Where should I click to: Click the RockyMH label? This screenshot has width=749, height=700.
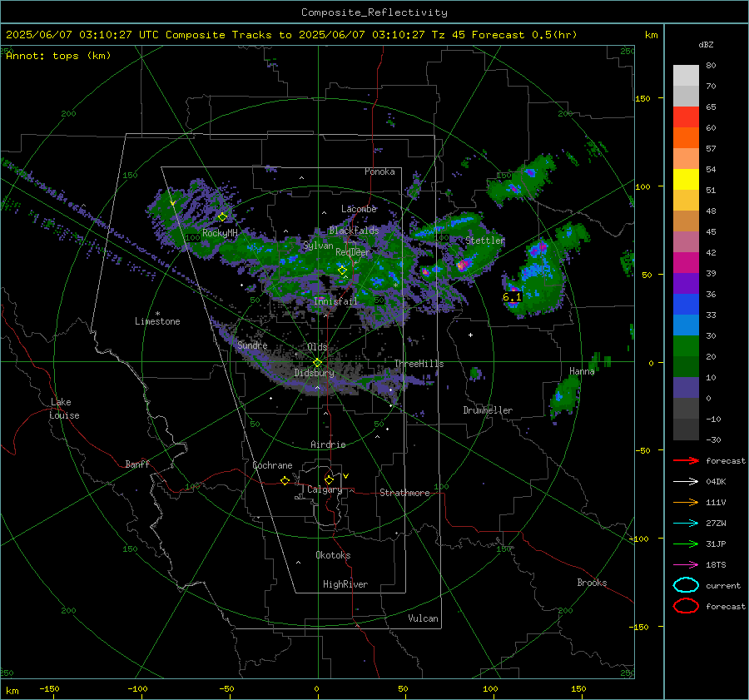[220, 233]
